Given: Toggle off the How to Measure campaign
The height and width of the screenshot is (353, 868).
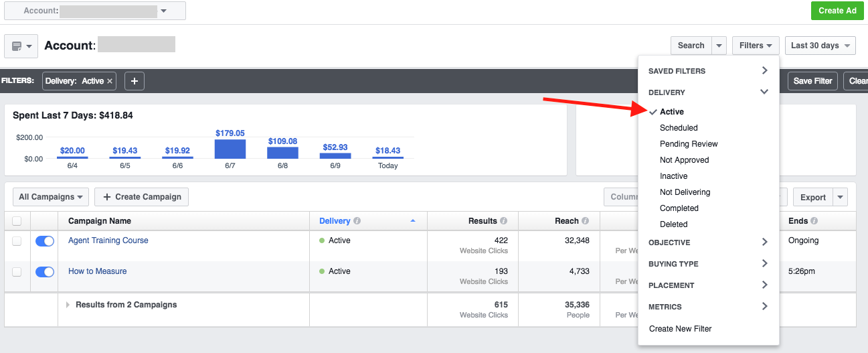Looking at the screenshot, I should pyautogui.click(x=45, y=272).
